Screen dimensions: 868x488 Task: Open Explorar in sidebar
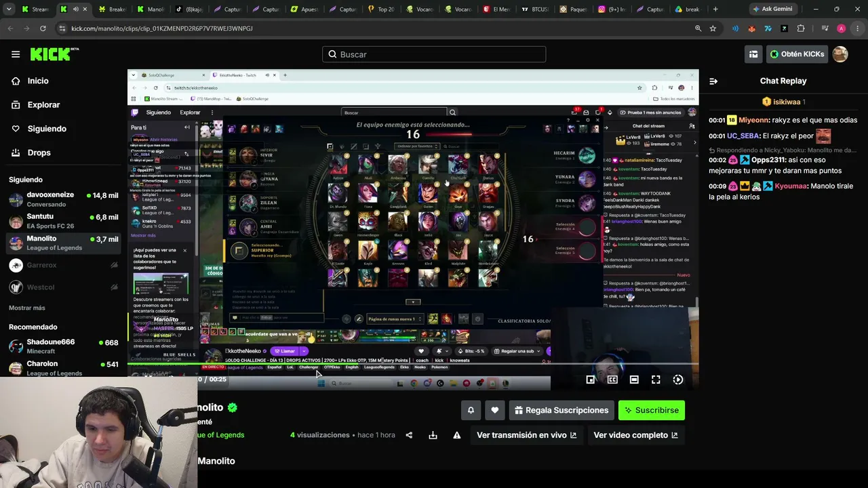coord(43,105)
